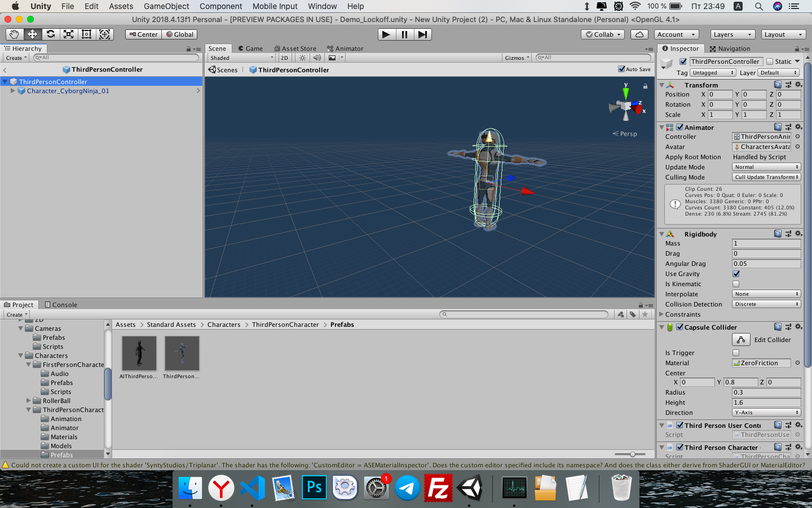Select the Scale tool in toolbar
Screen dimensions: 812x508
(68, 34)
